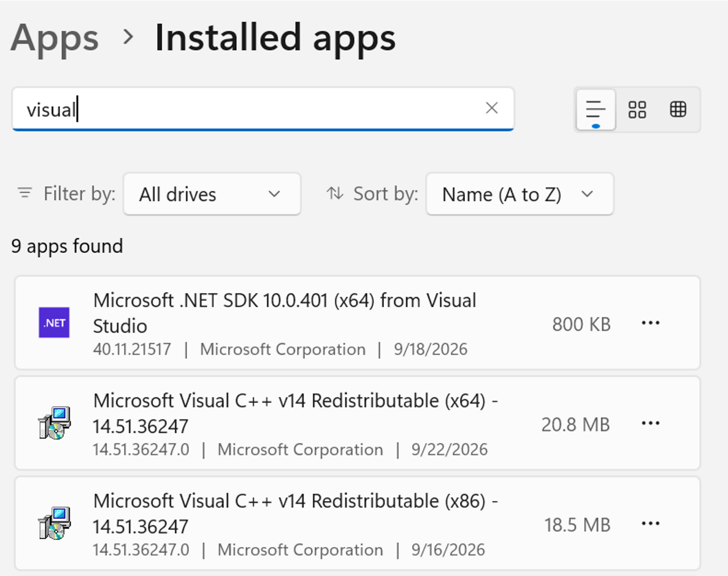Click the Visual C++ (x86) installer icon
The image size is (728, 576).
click(55, 523)
